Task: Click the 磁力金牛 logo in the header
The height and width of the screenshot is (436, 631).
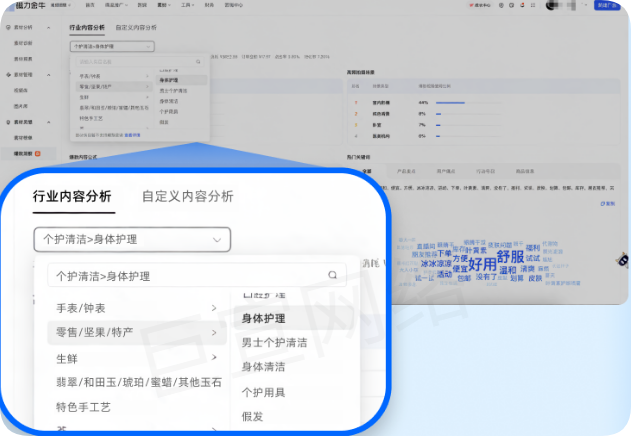Action: coord(30,5)
